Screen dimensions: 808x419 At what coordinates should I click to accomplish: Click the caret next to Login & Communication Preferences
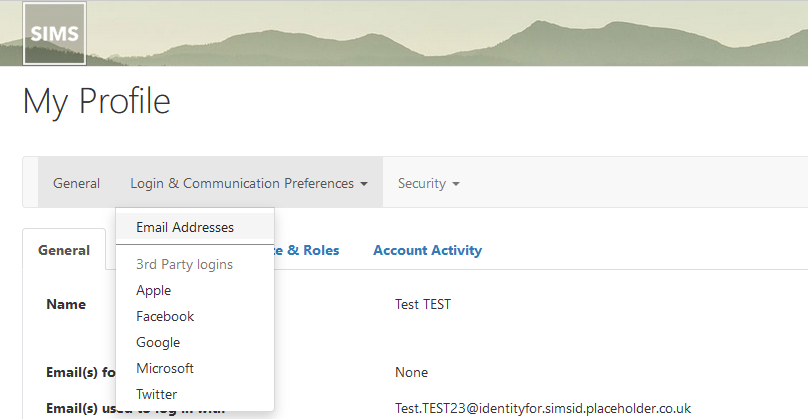point(364,184)
